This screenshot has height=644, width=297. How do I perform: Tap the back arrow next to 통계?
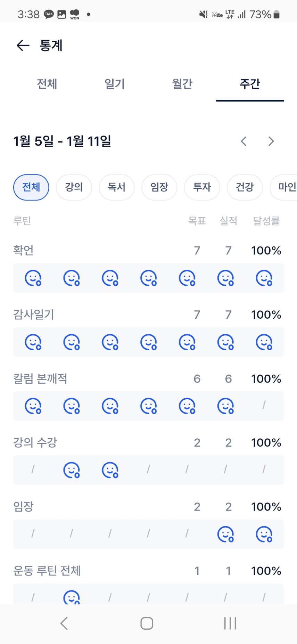(23, 46)
